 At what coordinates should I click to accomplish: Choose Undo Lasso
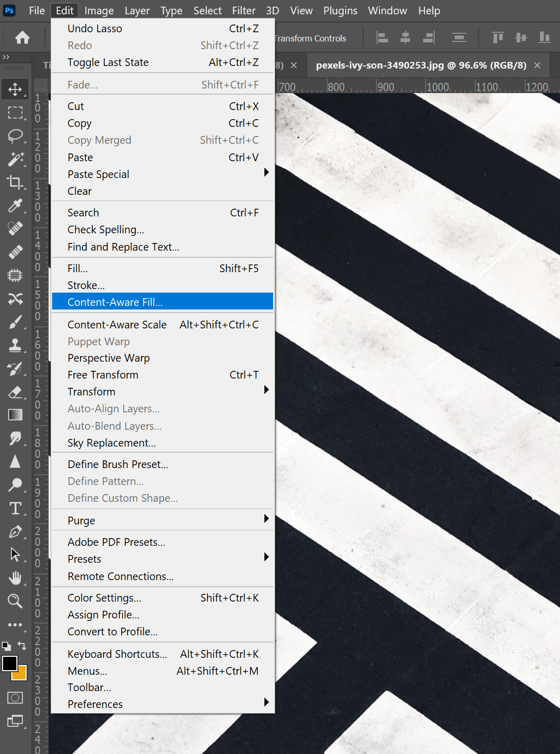tap(163, 29)
